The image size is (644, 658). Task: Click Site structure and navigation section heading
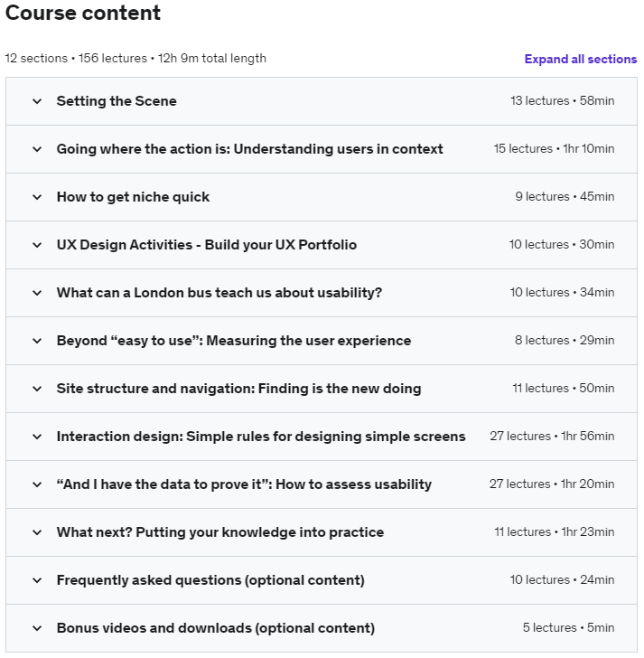coord(238,389)
